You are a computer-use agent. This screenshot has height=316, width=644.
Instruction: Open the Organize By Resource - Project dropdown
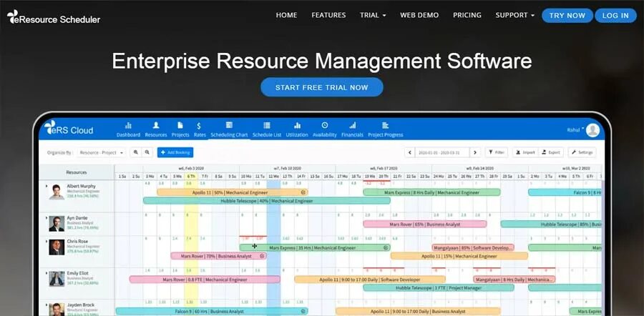click(x=102, y=152)
